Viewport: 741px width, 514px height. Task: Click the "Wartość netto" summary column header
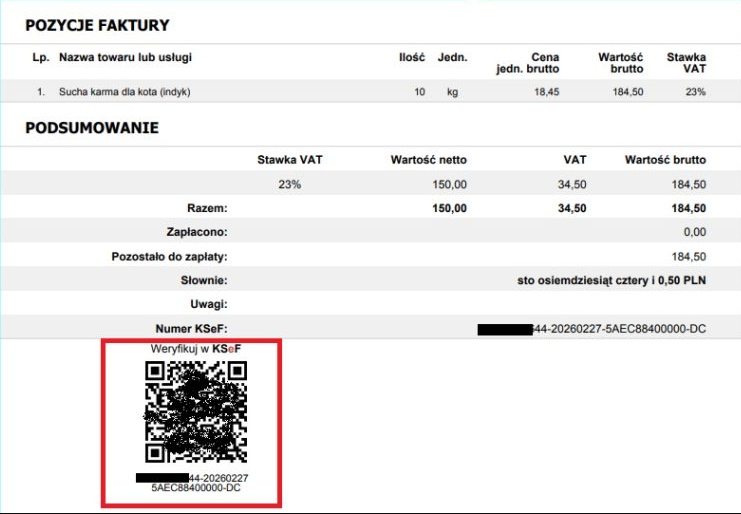pos(428,160)
